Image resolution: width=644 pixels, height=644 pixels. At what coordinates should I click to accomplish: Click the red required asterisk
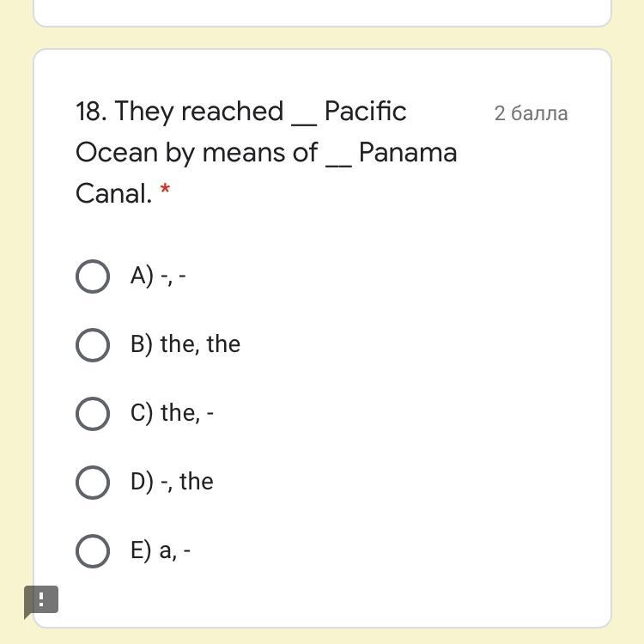(x=165, y=190)
